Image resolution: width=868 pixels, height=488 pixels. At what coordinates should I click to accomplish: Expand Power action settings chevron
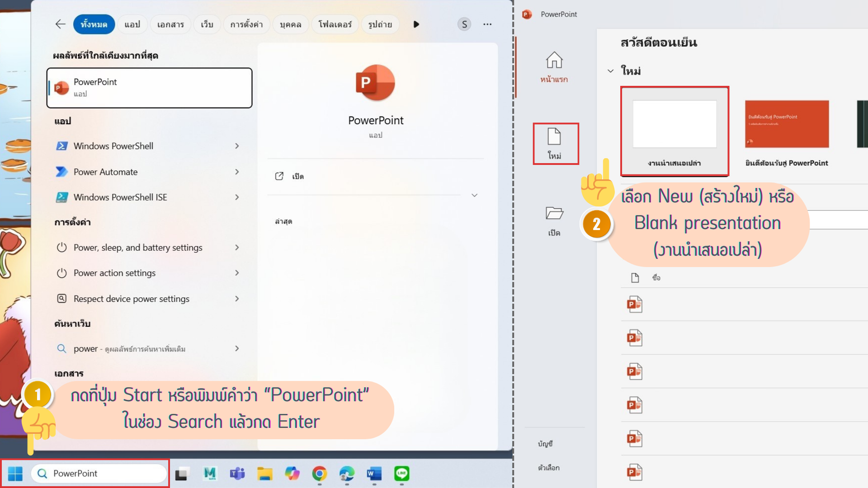[237, 273]
